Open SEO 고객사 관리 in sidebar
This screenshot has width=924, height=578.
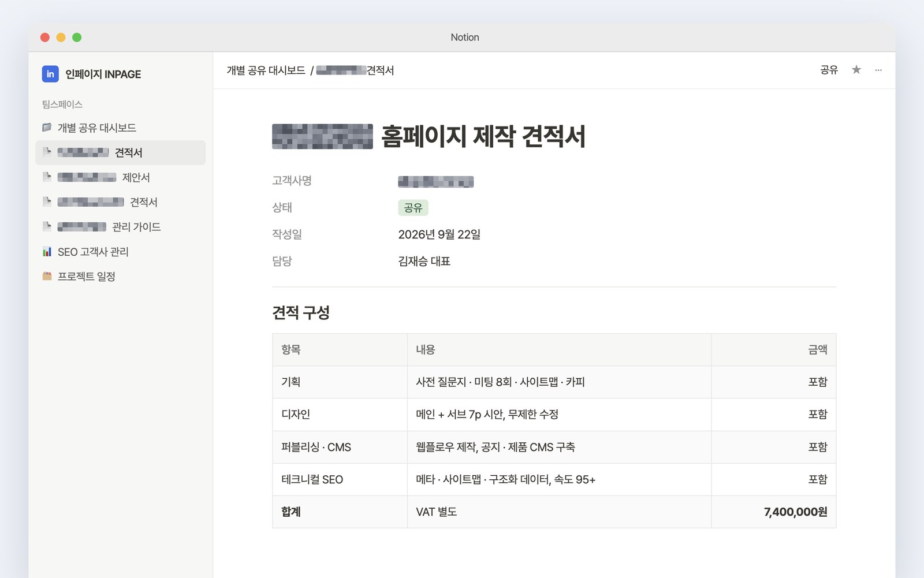pos(120,252)
